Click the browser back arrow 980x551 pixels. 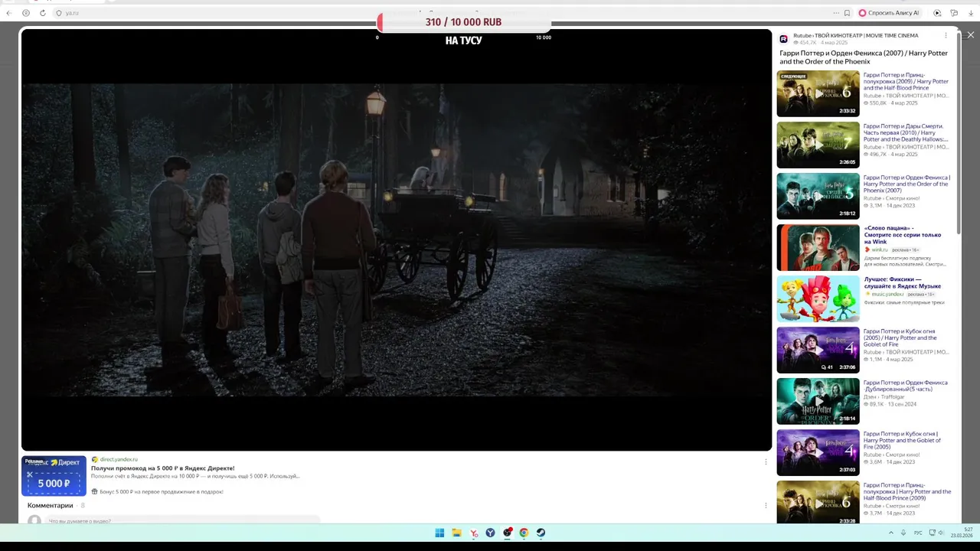[8, 13]
